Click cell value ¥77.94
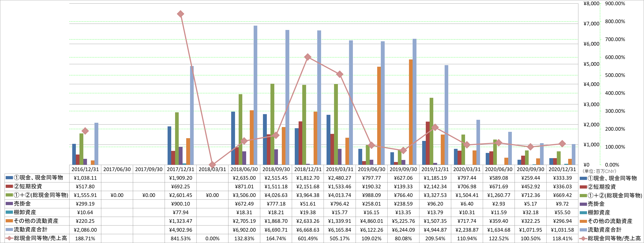 [180, 213]
